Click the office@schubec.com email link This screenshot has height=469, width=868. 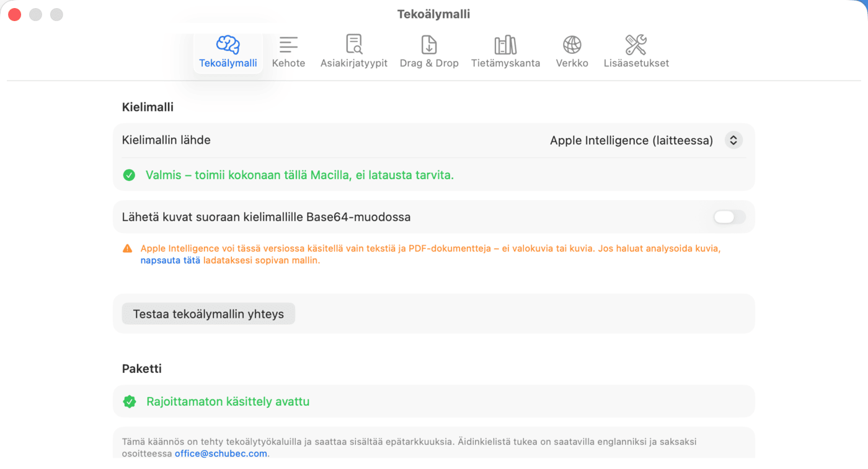click(221, 454)
